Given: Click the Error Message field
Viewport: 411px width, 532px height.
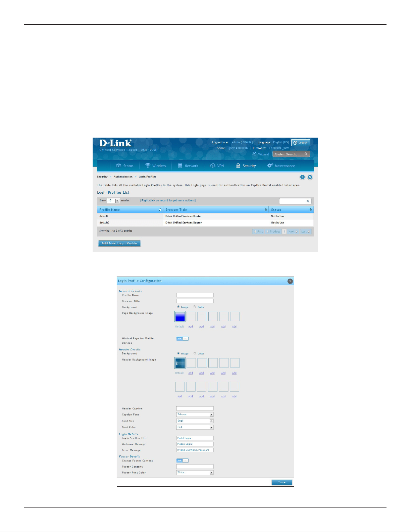Looking at the screenshot, I should pyautogui.click(x=195, y=450).
